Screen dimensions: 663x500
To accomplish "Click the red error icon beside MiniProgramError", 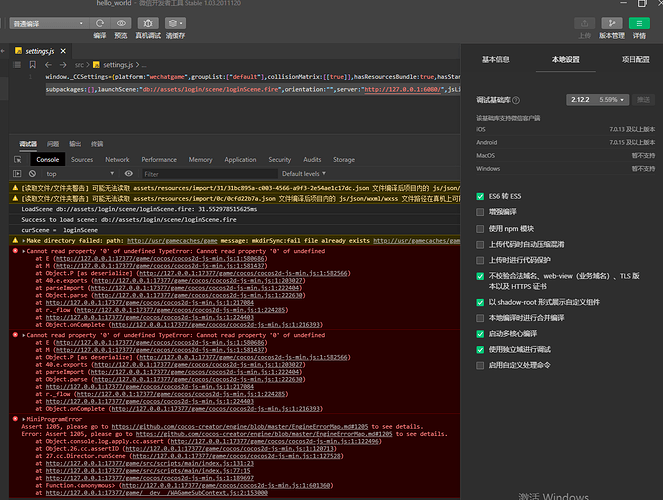I will coord(15,419).
